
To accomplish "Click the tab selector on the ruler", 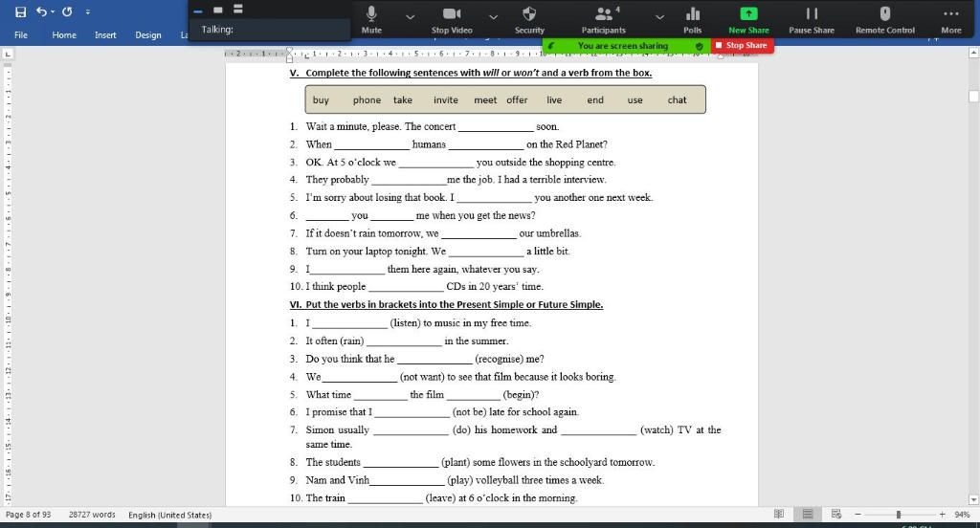I will (8, 55).
